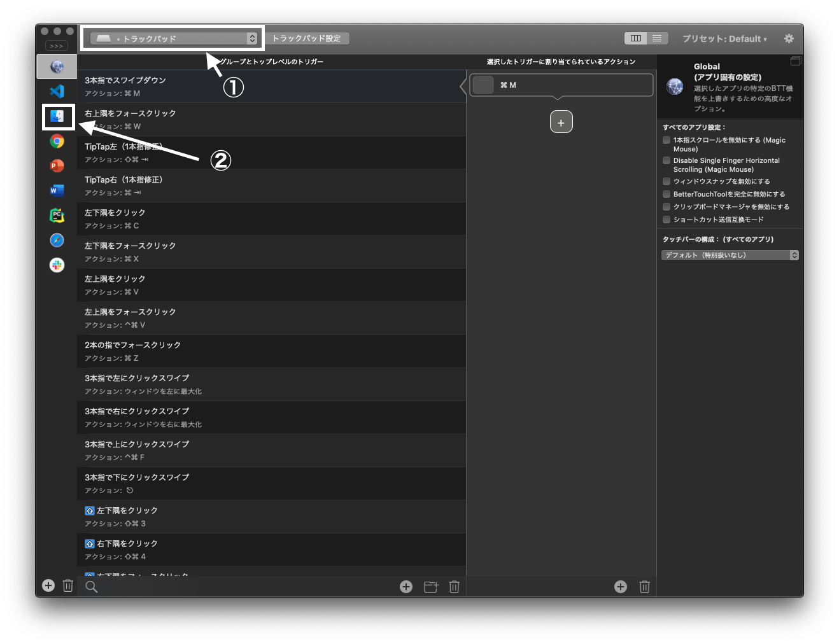Select the 3本指で左にクリックスワイプ trigger
The image size is (839, 644).
(x=272, y=384)
